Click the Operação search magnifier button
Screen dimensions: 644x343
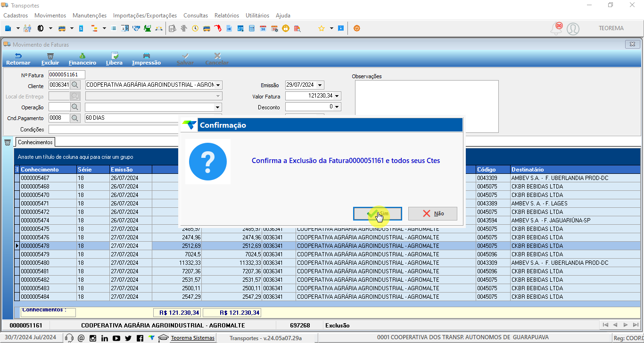coord(75,107)
